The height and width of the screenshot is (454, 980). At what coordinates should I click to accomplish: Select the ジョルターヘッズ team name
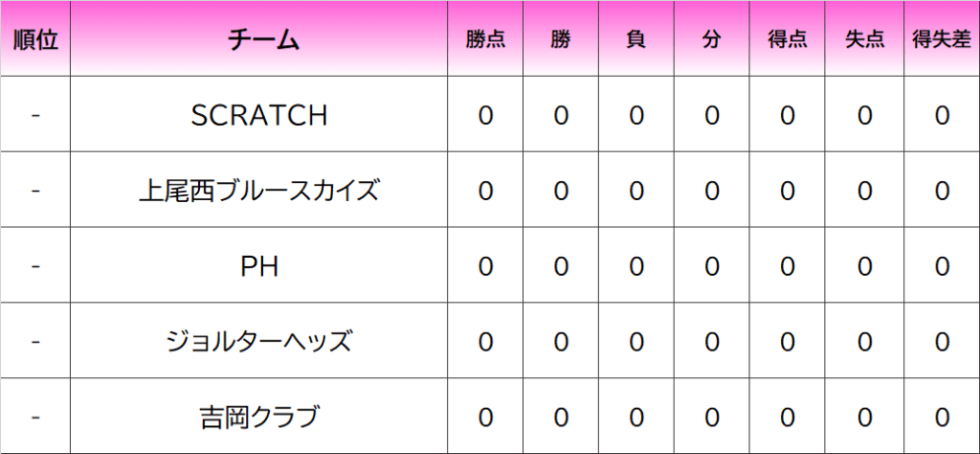point(259,342)
